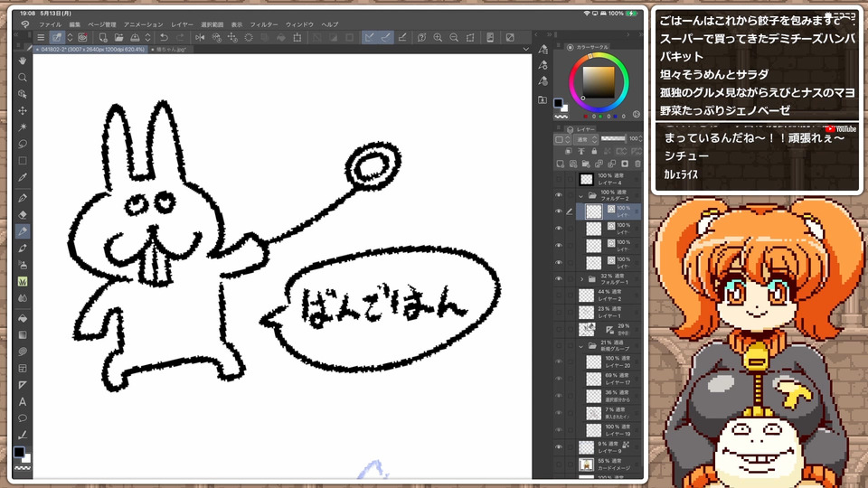Switch to the 041802-2 canvas tab
The image size is (868, 488).
tap(90, 49)
